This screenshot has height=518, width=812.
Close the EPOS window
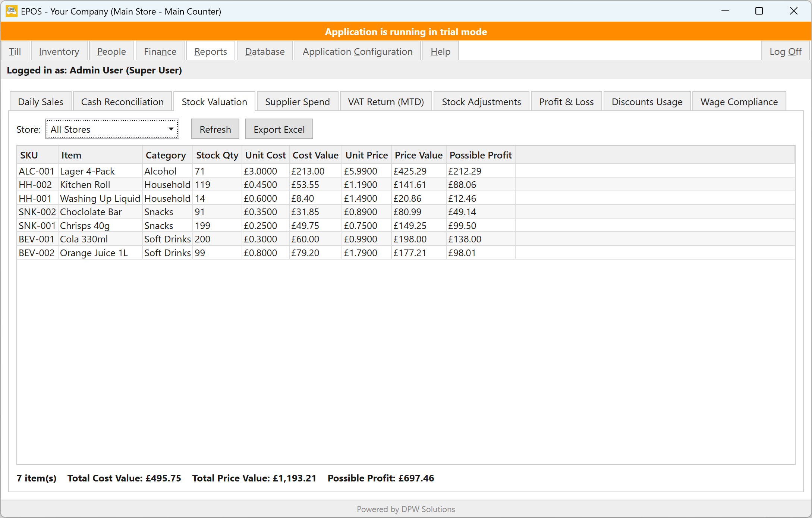click(794, 11)
